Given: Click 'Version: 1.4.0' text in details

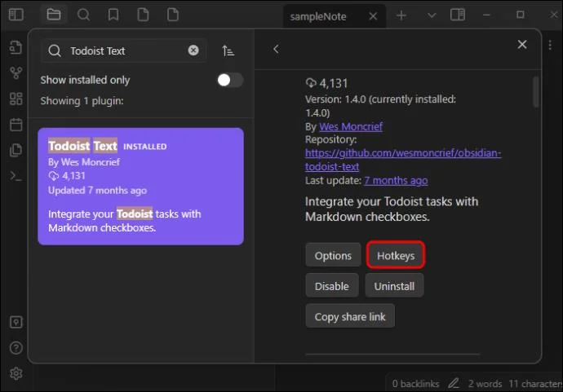Looking at the screenshot, I should [x=335, y=99].
